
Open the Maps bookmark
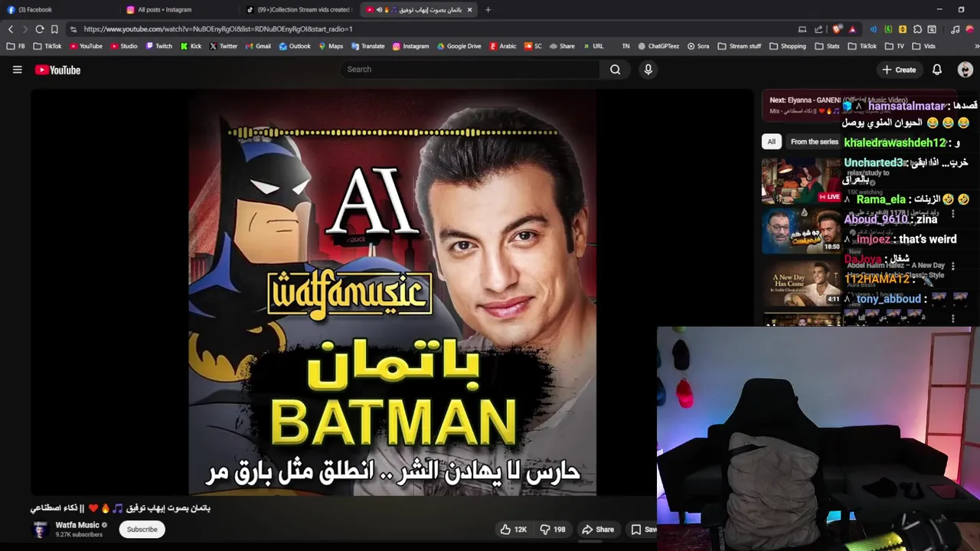point(330,46)
